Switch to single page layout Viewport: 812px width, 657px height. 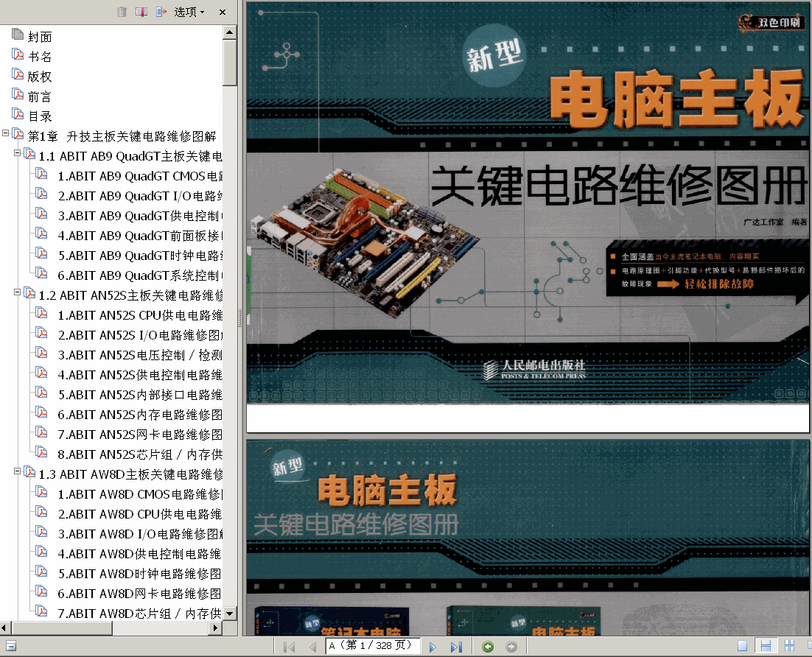point(742,646)
